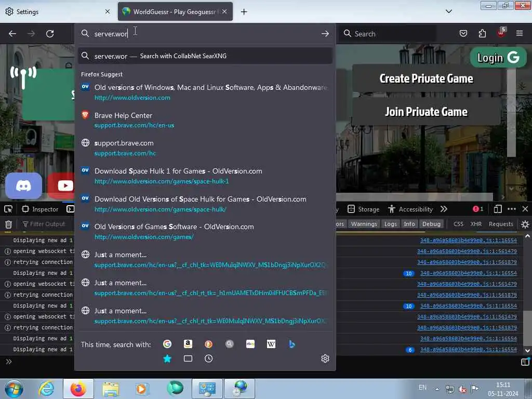Screen dimensions: 532x399
Task: Open support.brave.com suggestion
Action: click(x=205, y=148)
